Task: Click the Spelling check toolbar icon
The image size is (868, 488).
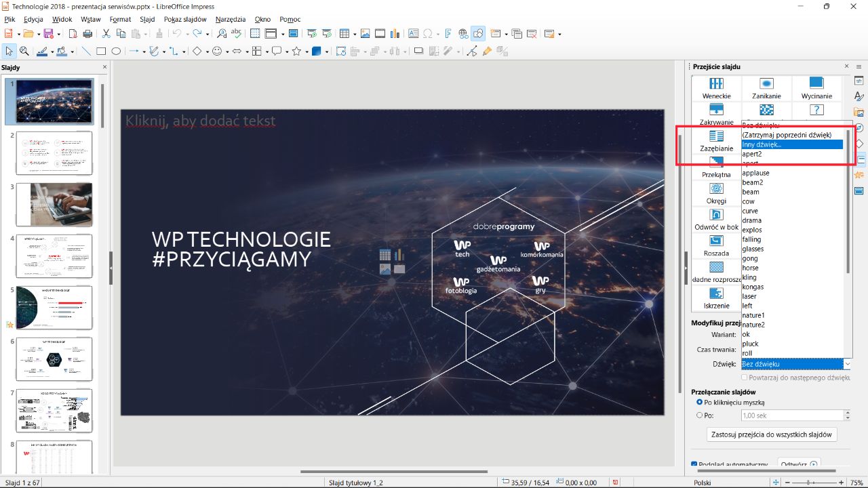Action: tap(236, 33)
